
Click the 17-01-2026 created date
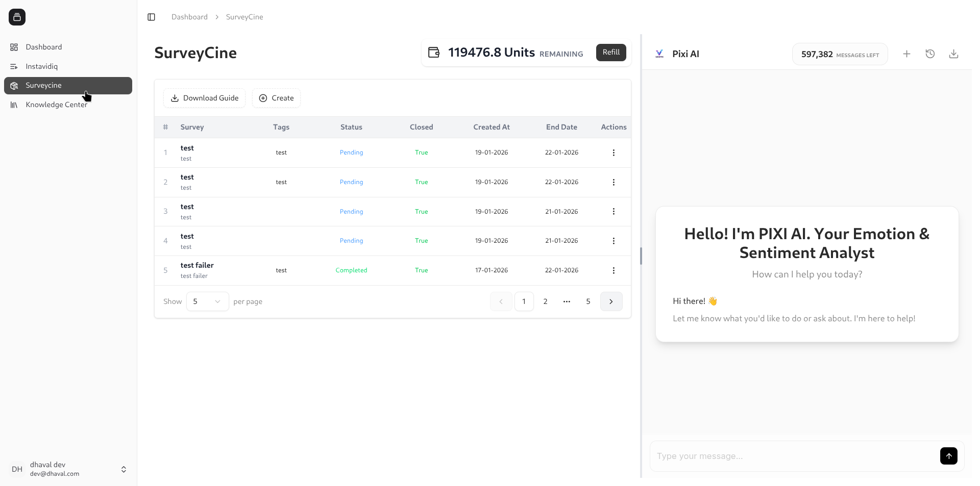492,270
